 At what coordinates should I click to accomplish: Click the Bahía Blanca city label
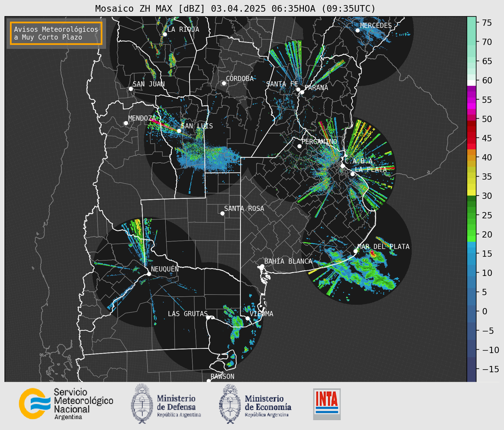pos(288,261)
